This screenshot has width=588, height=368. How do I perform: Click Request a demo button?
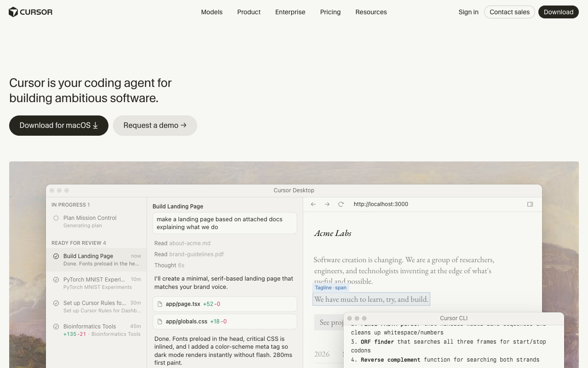coord(155,126)
